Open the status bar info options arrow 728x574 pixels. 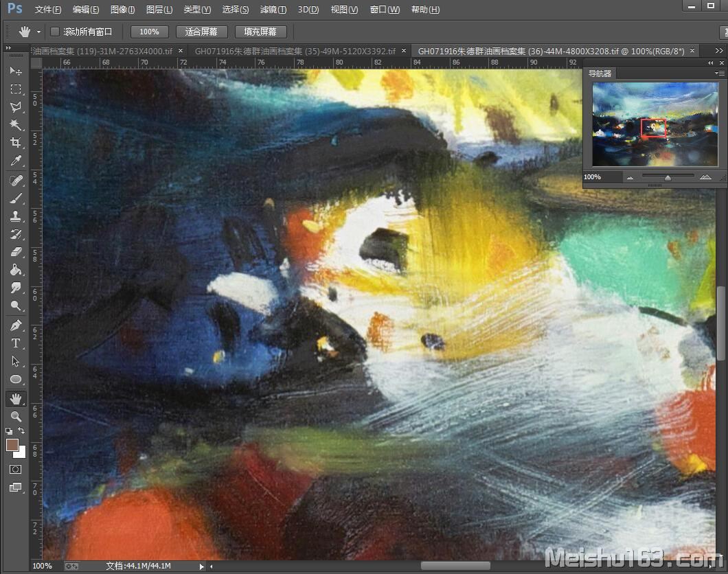pos(201,566)
